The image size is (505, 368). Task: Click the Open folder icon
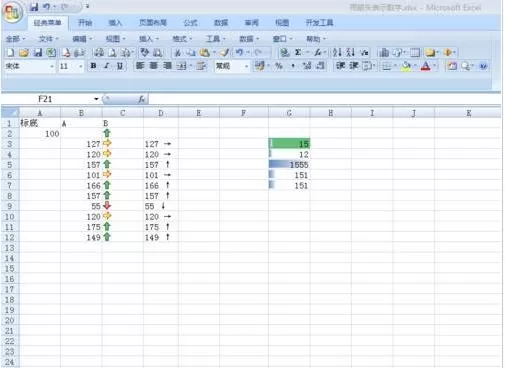click(24, 52)
